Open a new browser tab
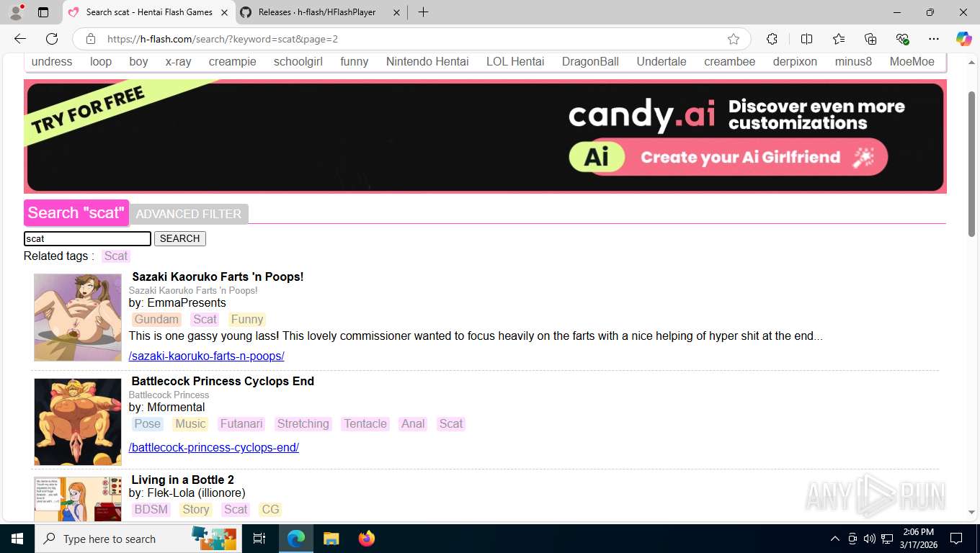The height and width of the screenshot is (553, 980). pyautogui.click(x=423, y=12)
